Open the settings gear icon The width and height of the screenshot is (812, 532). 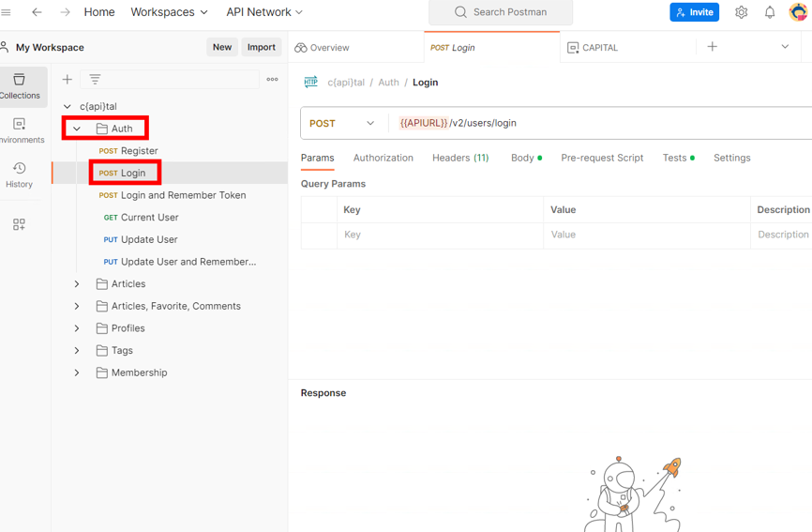tap(741, 12)
